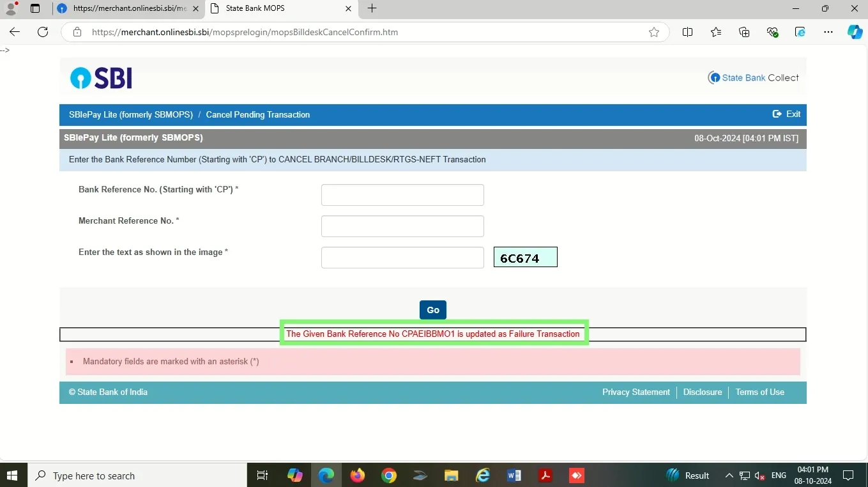Refresh the page with reload icon
868x487 pixels.
click(x=43, y=32)
